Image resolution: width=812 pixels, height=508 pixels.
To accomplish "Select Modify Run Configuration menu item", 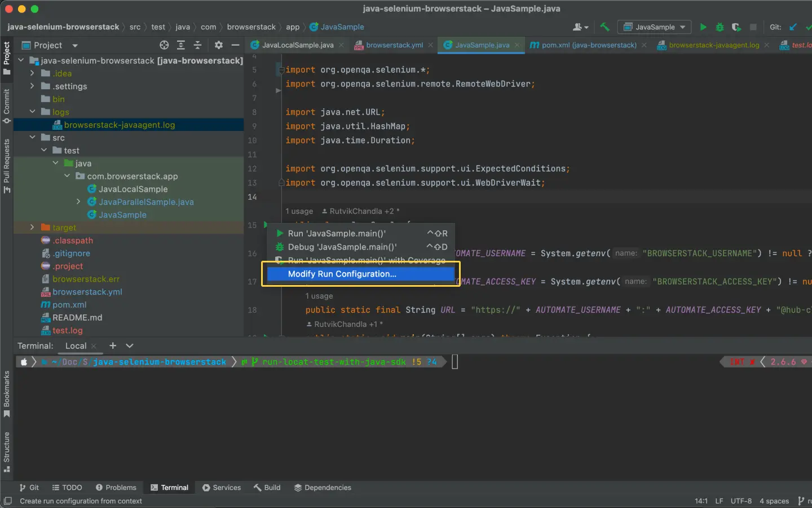I will coord(342,274).
